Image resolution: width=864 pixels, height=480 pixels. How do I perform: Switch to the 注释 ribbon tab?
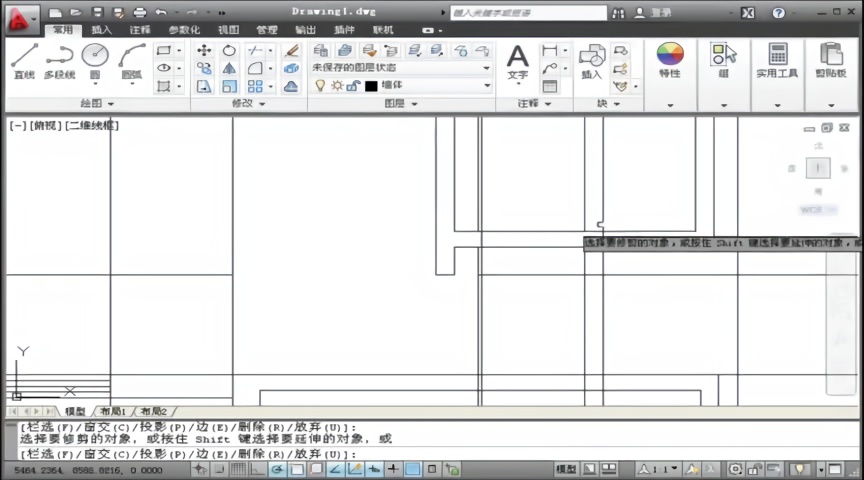pyautogui.click(x=139, y=30)
